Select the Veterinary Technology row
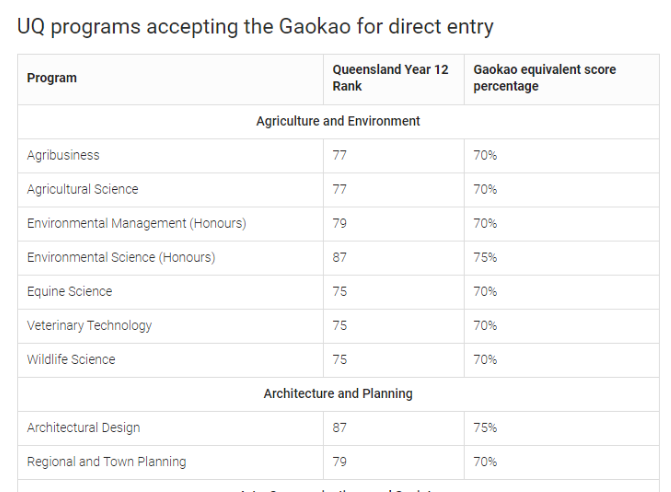Viewport: 671px width, 492px height. [90, 325]
